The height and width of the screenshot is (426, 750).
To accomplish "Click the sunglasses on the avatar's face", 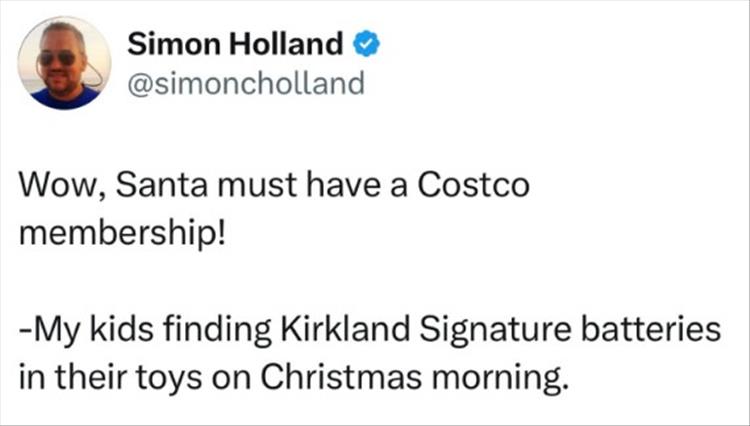I will [57, 58].
